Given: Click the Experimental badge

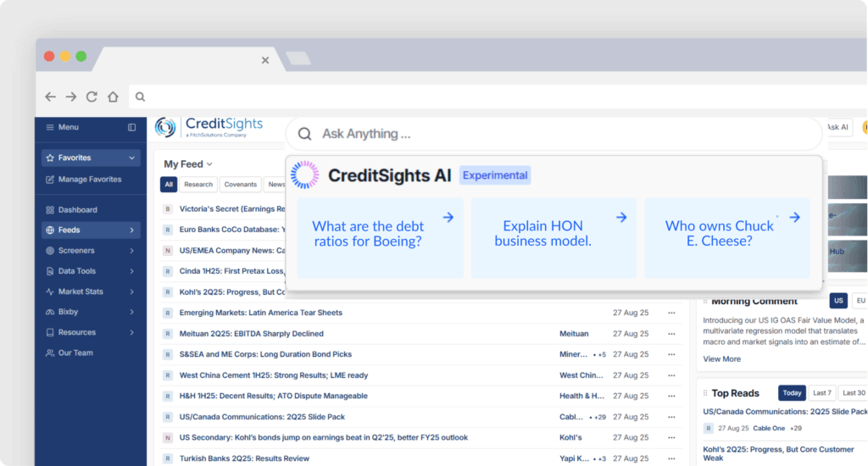Looking at the screenshot, I should point(495,175).
